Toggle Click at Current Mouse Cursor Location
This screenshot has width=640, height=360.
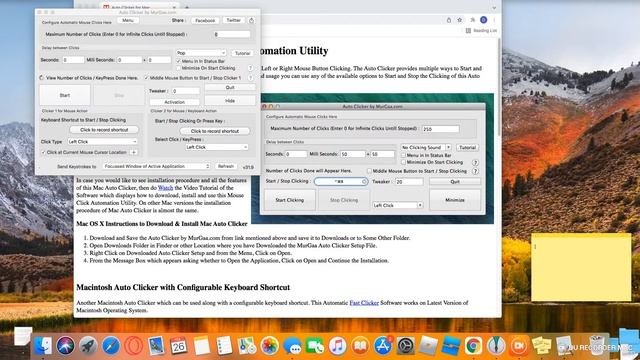43,152
